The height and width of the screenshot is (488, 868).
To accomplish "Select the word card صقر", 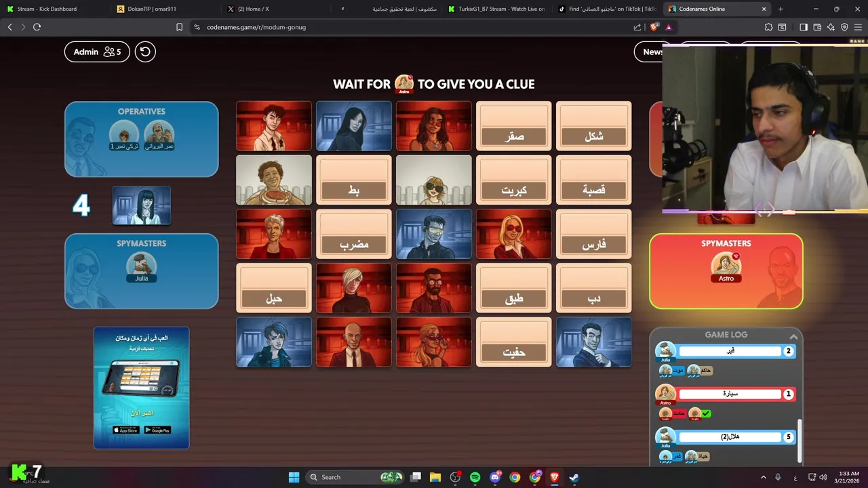I will pos(513,126).
